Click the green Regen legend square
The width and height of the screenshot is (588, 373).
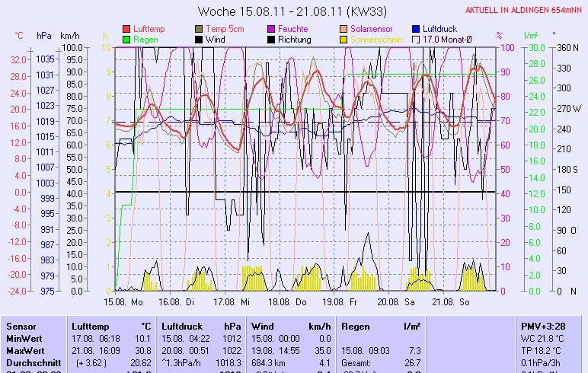point(126,40)
